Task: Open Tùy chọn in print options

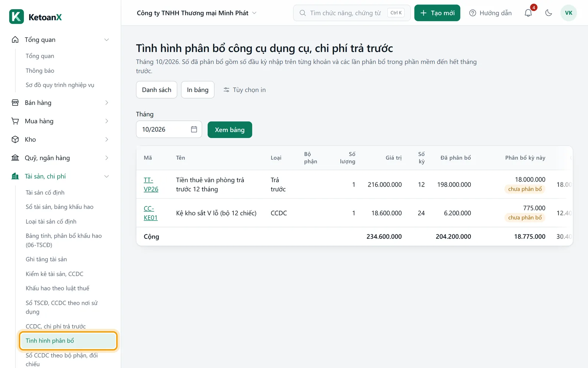Action: pos(244,90)
